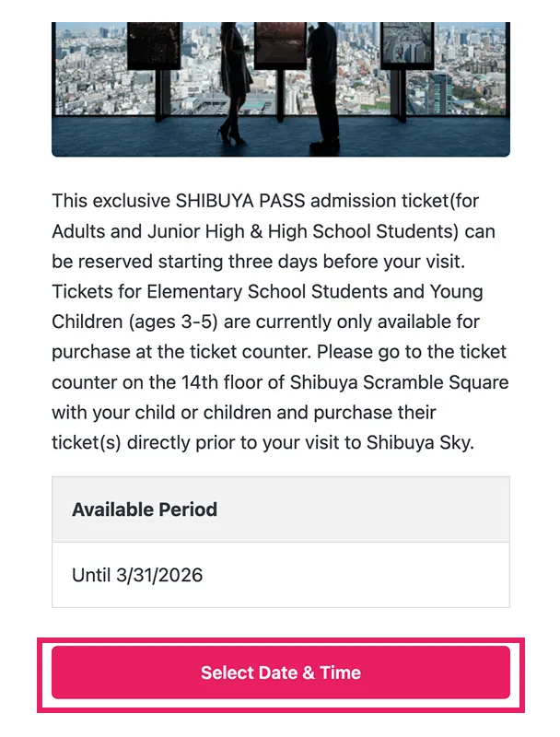Click the text 'Young Children (ages 3-5)'
560x737 pixels.
pos(138,322)
